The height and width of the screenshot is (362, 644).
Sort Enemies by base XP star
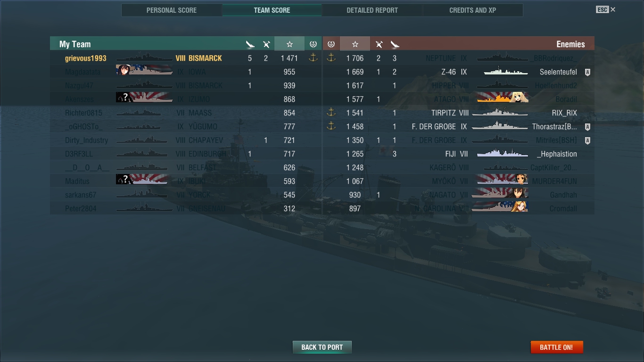pyautogui.click(x=355, y=44)
